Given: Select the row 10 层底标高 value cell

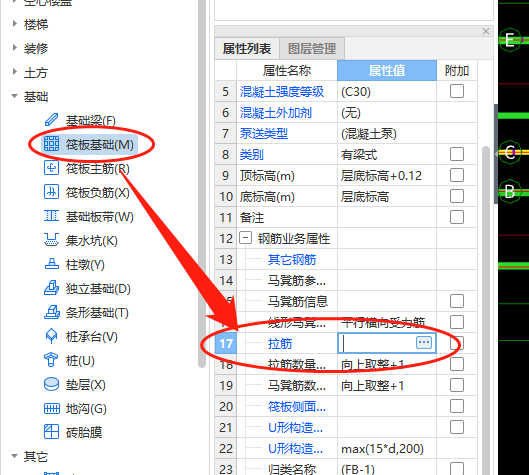Looking at the screenshot, I should tap(387, 196).
